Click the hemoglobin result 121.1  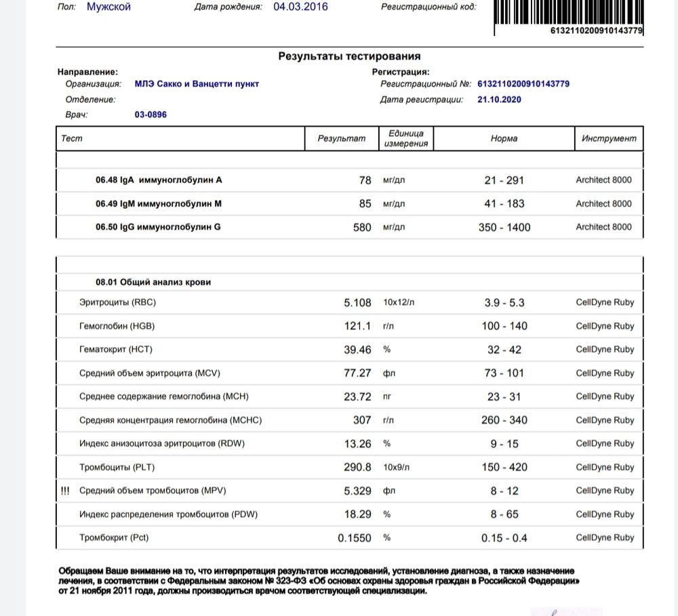[x=357, y=326]
